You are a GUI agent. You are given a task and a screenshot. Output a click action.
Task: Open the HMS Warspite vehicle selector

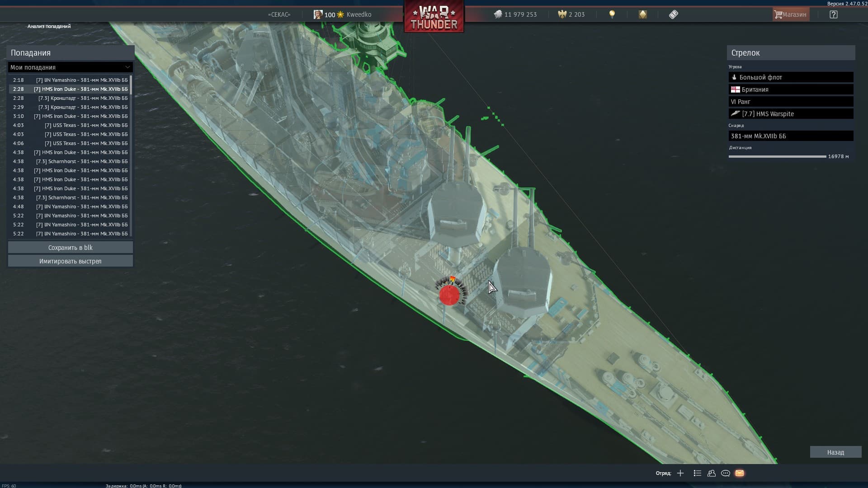point(791,114)
